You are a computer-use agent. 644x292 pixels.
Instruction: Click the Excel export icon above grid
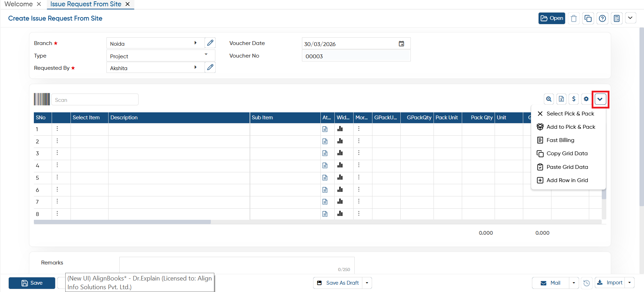561,99
